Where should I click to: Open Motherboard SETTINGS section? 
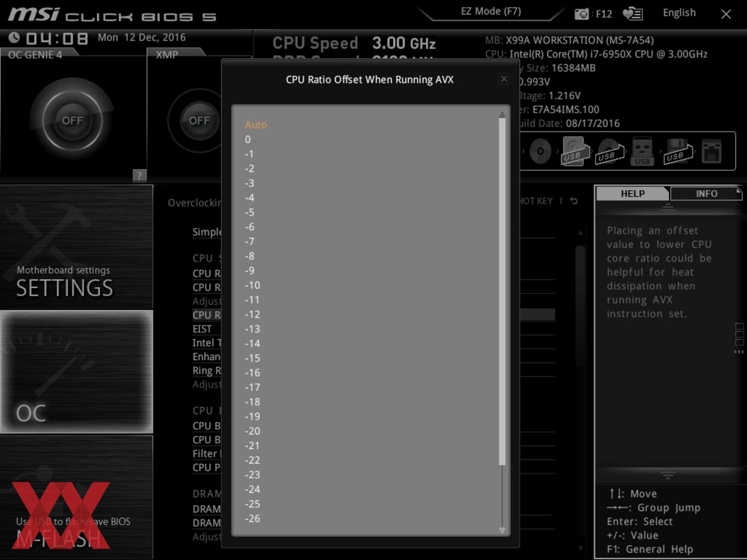tap(76, 247)
